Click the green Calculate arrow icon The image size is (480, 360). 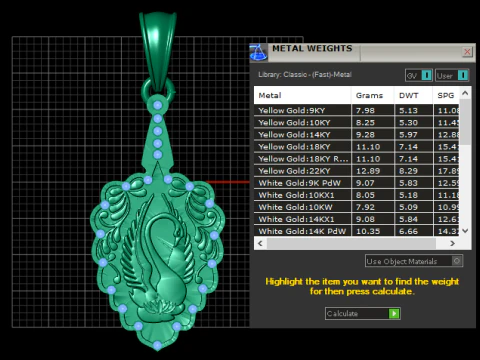pos(394,313)
